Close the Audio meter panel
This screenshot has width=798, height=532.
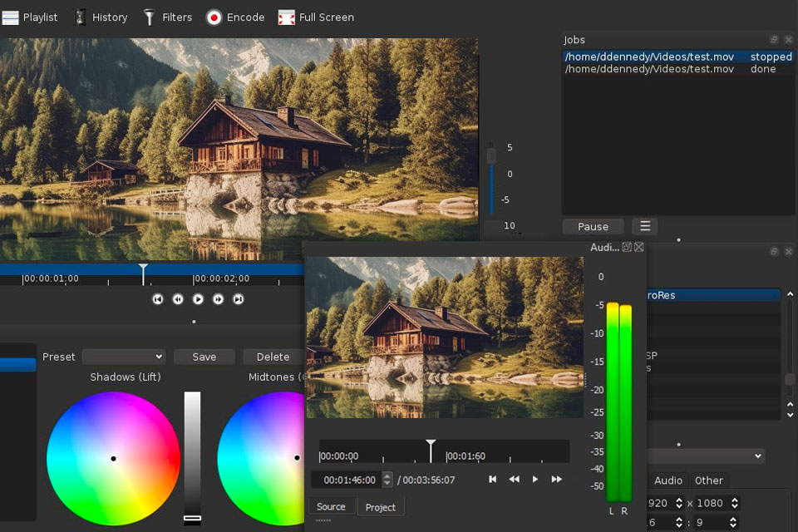(x=639, y=247)
